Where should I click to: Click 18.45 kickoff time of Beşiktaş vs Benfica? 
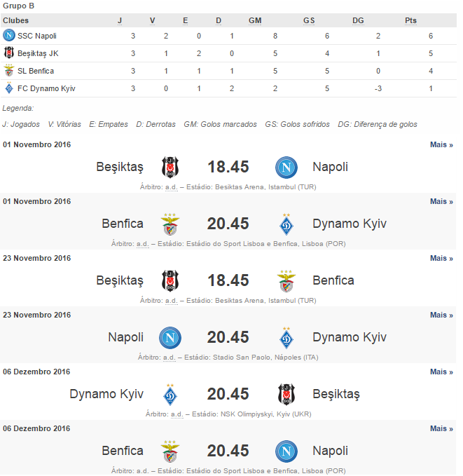tap(228, 280)
